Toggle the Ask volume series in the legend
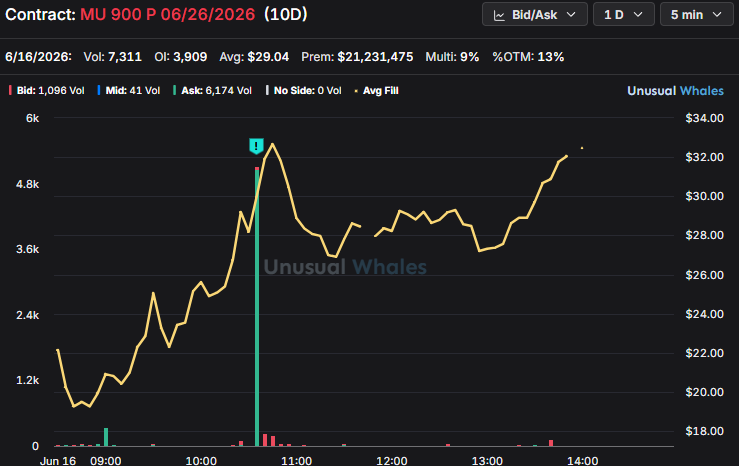The image size is (739, 466). click(x=212, y=90)
